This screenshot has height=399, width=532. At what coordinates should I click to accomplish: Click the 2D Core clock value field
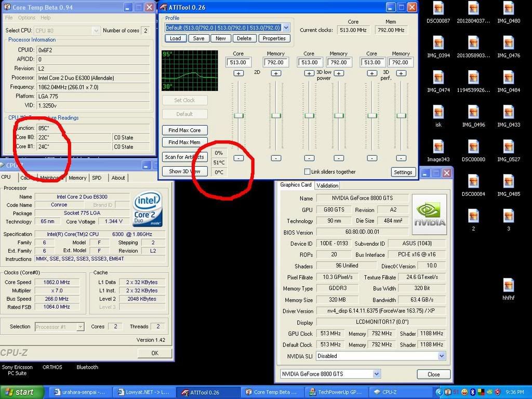pos(238,62)
